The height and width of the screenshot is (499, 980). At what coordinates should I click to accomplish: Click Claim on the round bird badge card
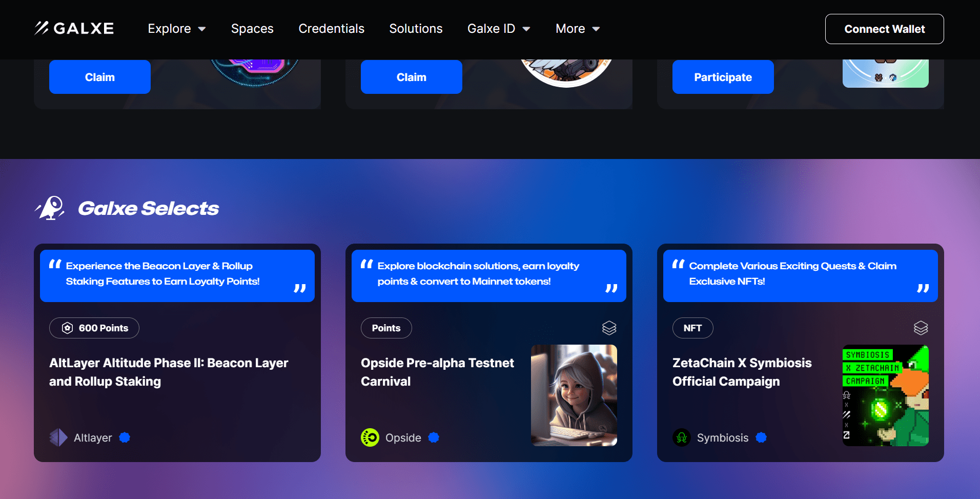point(412,77)
